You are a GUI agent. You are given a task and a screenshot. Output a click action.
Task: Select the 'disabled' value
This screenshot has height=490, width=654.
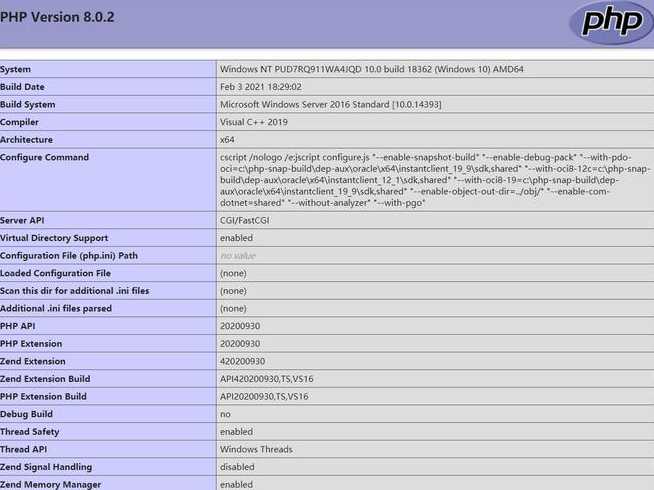(237, 467)
